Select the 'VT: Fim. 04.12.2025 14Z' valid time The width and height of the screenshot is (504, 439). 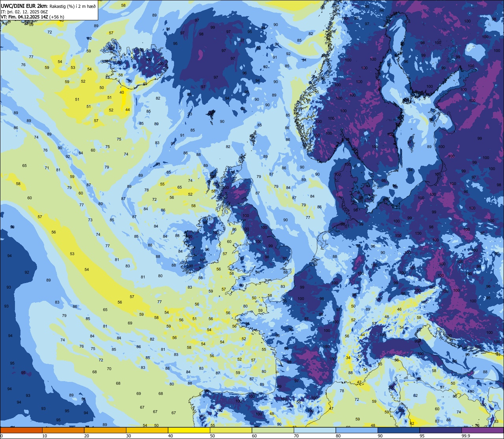pos(24,17)
